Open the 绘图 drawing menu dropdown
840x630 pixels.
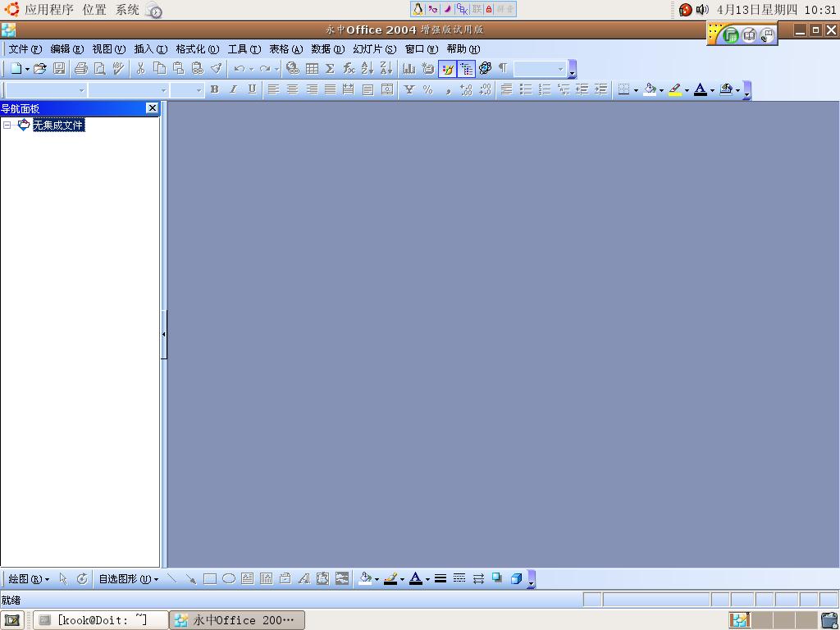coord(29,579)
